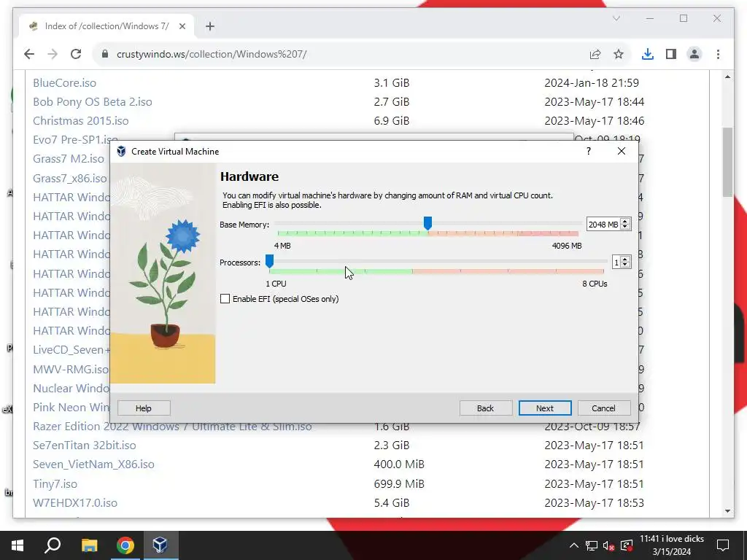This screenshot has height=560, width=747.
Task: Open taskbar clock and date
Action: pyautogui.click(x=672, y=545)
